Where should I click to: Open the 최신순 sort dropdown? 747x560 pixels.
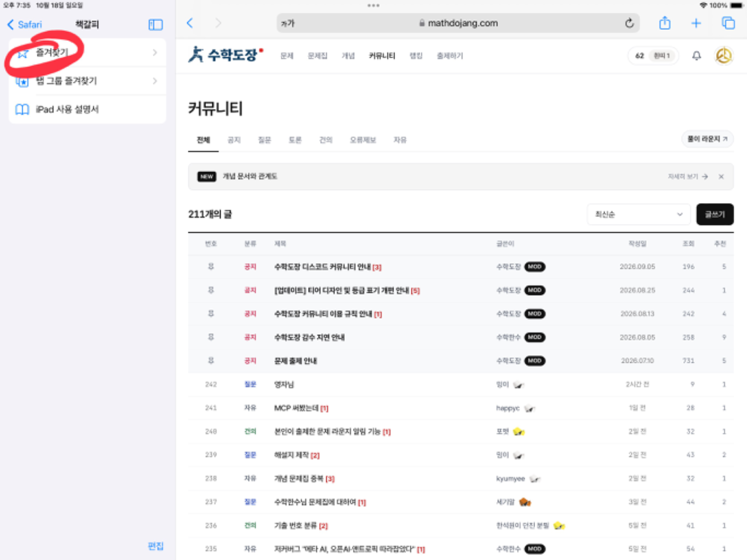coord(639,214)
